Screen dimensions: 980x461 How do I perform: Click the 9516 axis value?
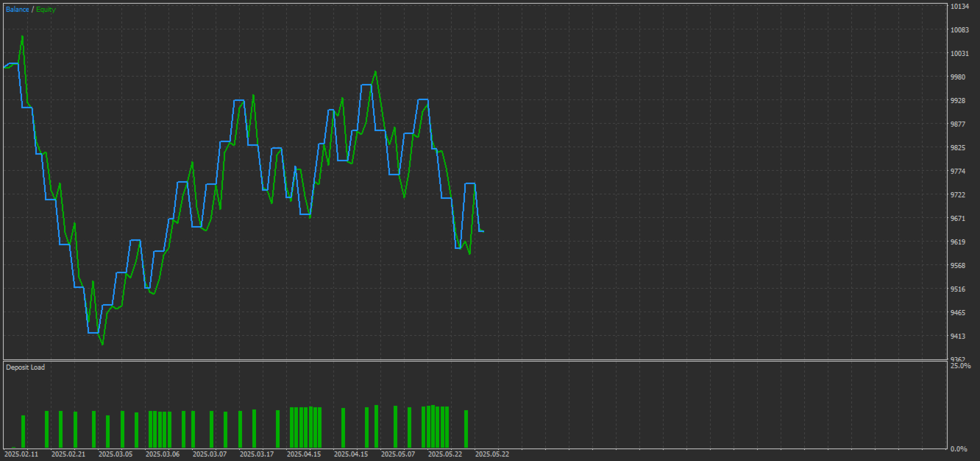point(959,289)
